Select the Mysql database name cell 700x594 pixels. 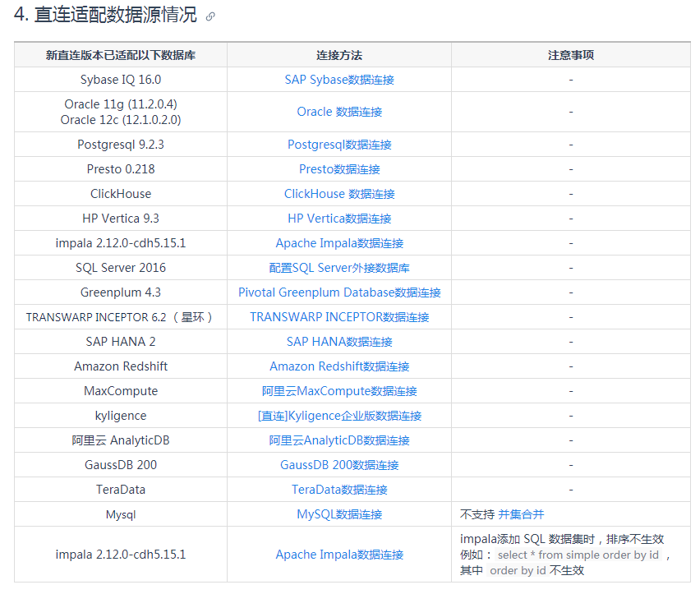[121, 514]
